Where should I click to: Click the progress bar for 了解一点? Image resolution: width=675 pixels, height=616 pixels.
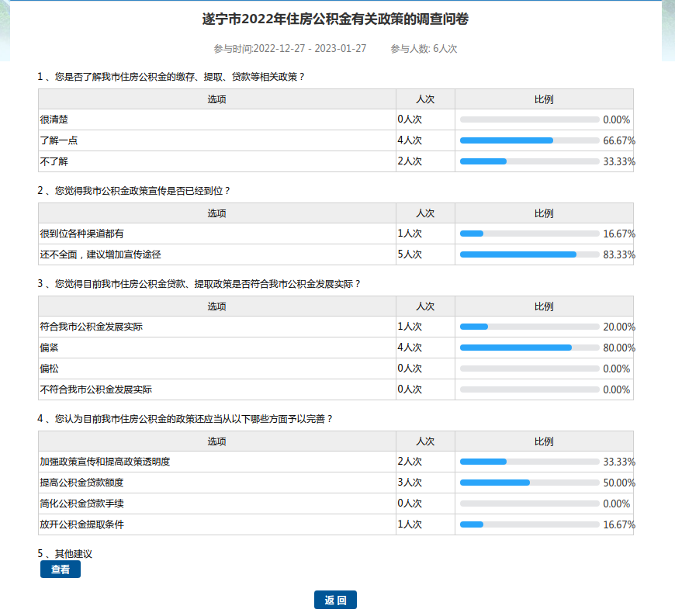point(529,140)
